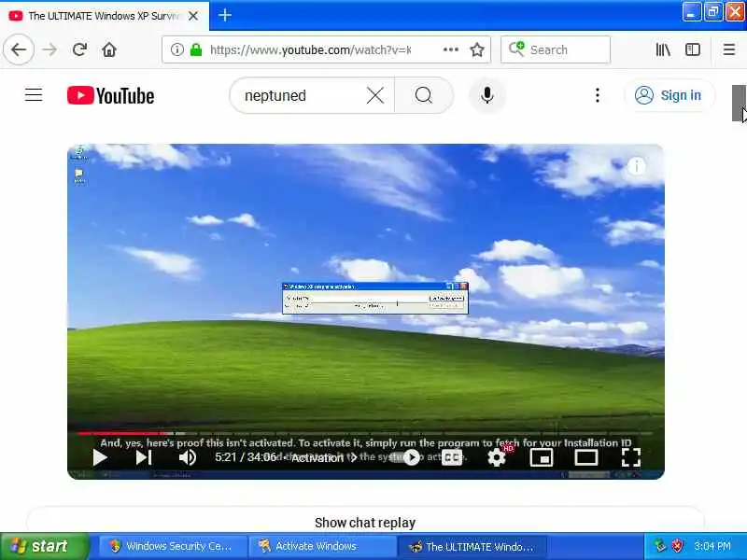Close the ULTIMATE Windows XP tab
Viewport: 747px width, 560px height.
point(193,16)
